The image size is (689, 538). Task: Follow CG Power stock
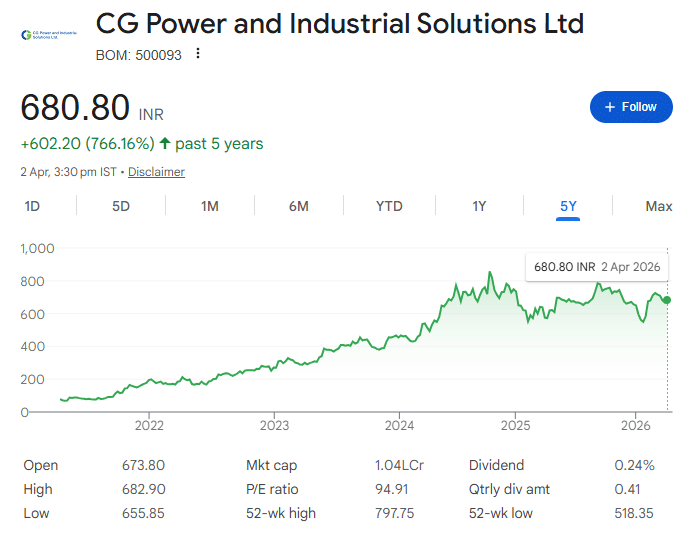pyautogui.click(x=631, y=107)
